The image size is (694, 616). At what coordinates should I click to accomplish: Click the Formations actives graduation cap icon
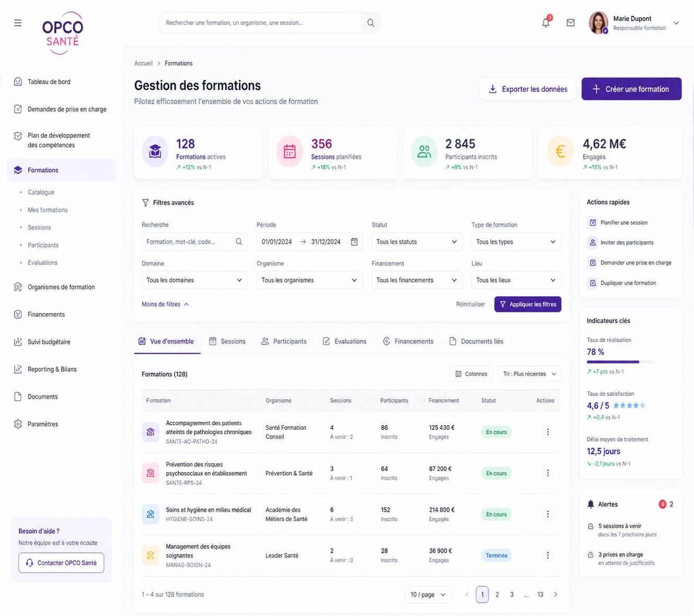[x=155, y=152]
